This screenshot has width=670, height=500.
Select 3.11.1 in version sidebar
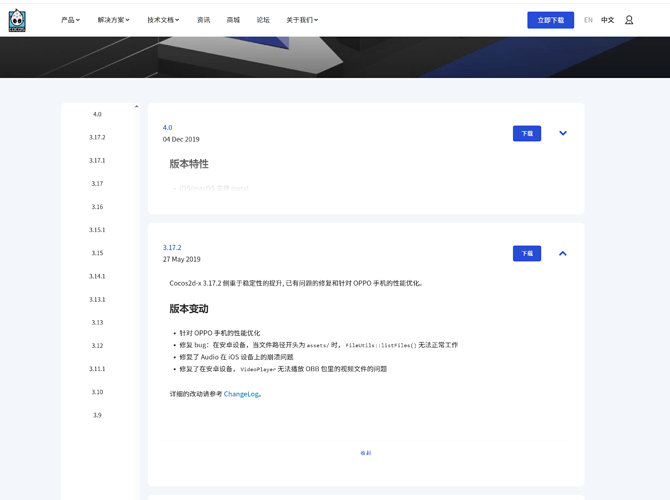click(x=97, y=368)
